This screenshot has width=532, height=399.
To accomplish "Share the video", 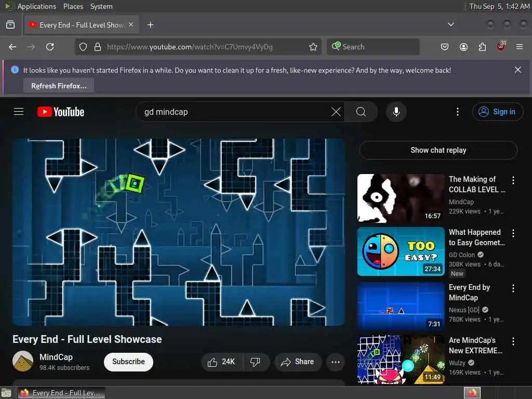I will (298, 362).
